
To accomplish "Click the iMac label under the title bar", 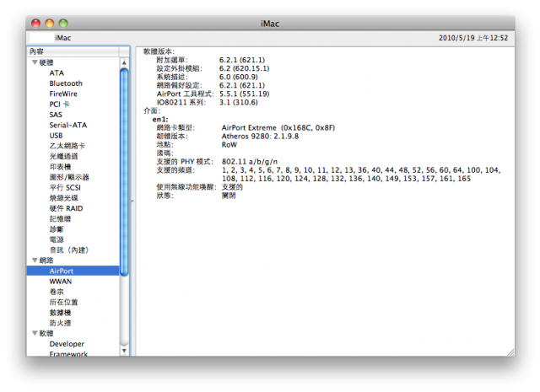I will click(62, 38).
